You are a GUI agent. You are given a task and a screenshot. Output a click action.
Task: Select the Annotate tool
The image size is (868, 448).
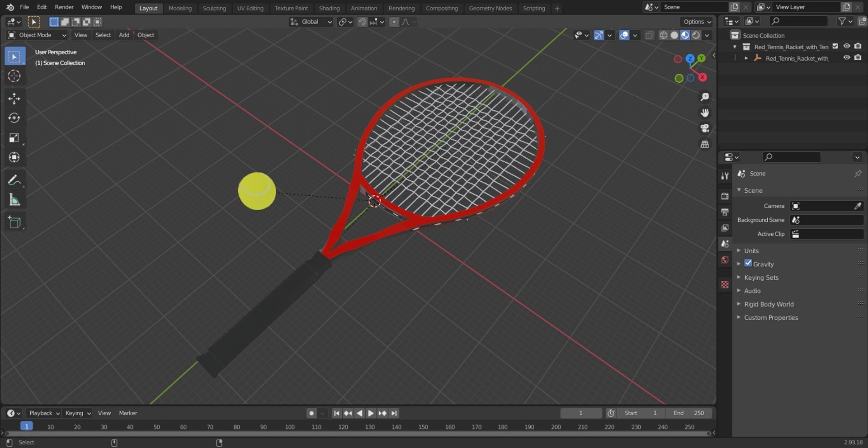pos(14,180)
